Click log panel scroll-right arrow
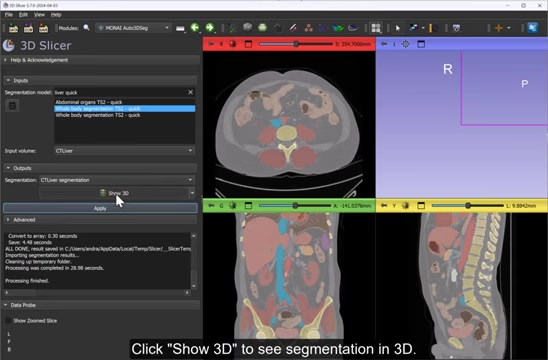Viewport: 548px width, 360px height. pyautogui.click(x=187, y=293)
